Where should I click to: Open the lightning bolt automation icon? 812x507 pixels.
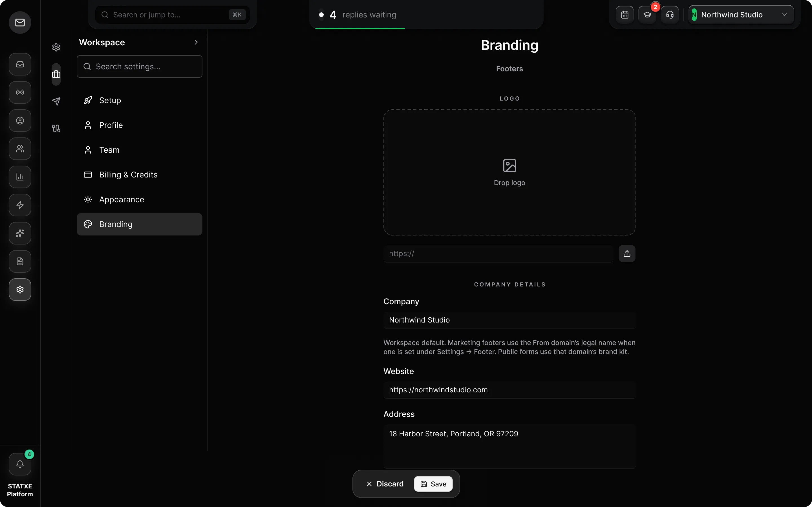[x=20, y=205]
